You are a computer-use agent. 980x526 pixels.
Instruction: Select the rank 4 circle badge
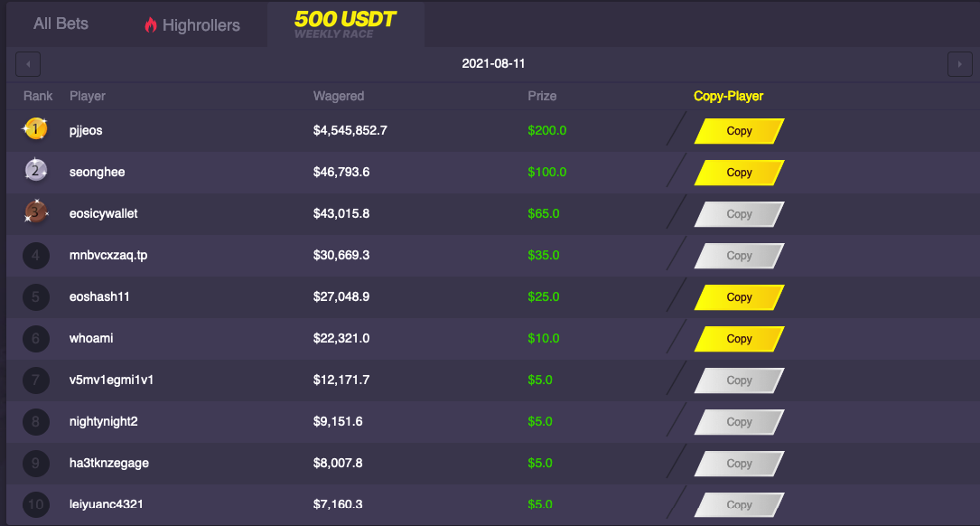(x=35, y=255)
